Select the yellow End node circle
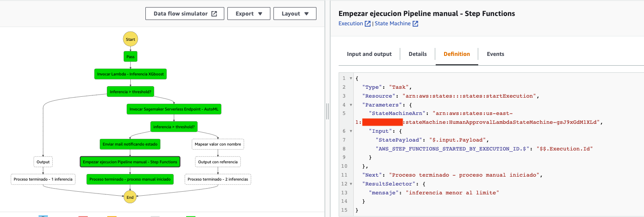Viewport: 644px width, 217px height. click(x=130, y=197)
